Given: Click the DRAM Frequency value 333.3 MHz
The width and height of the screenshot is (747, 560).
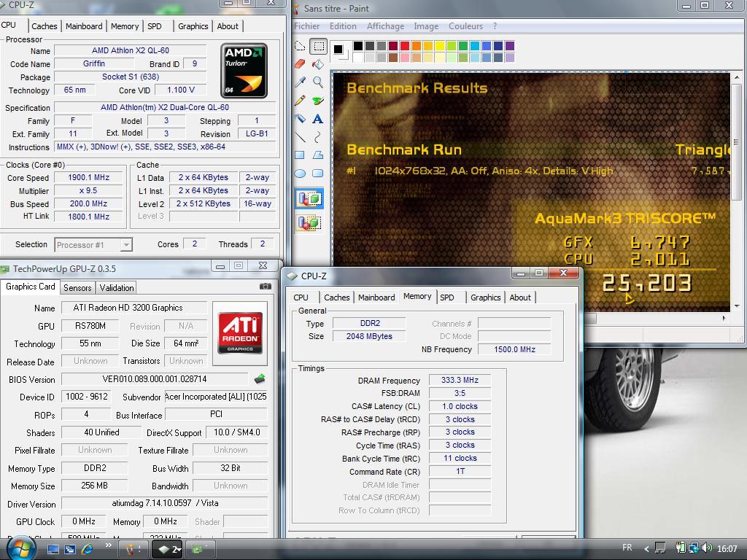Looking at the screenshot, I should click(460, 380).
